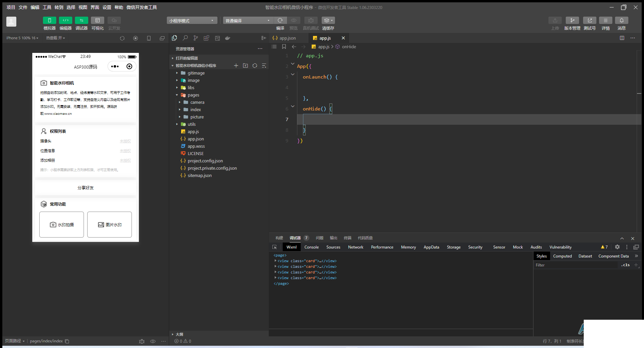The height and width of the screenshot is (348, 644).
Task: Click the split editor icon
Action: tap(622, 38)
